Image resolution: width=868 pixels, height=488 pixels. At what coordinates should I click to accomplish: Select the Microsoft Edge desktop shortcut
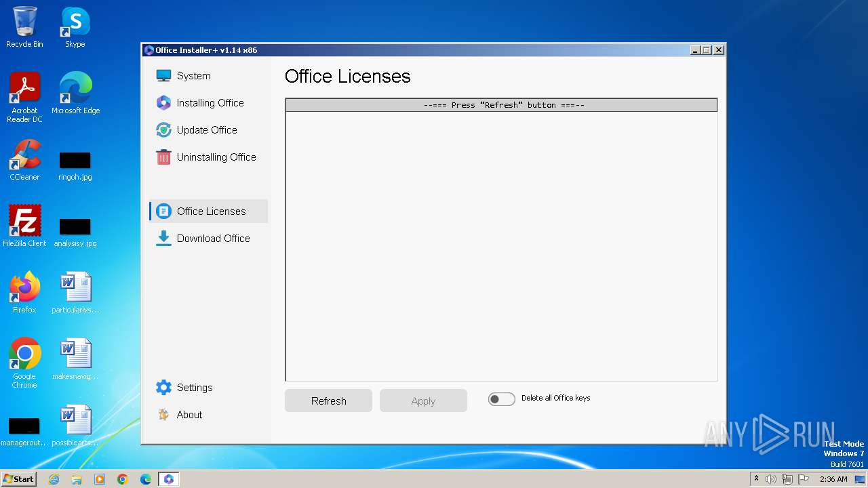(75, 94)
